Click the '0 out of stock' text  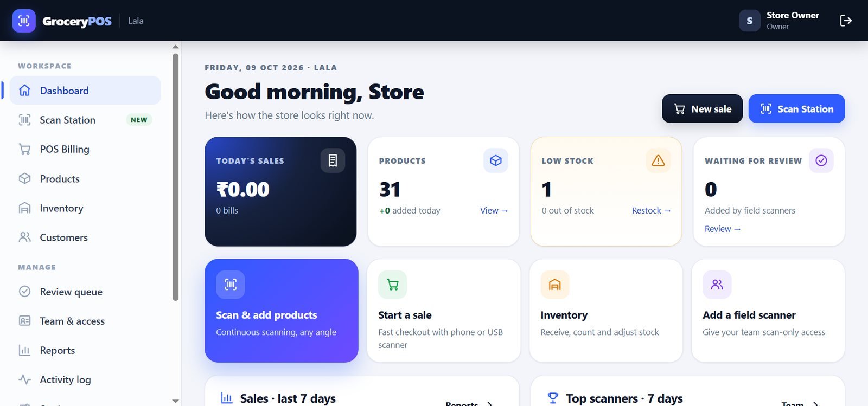[567, 210]
